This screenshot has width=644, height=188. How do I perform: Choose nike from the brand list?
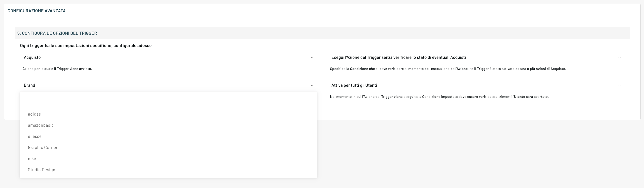tap(169, 158)
